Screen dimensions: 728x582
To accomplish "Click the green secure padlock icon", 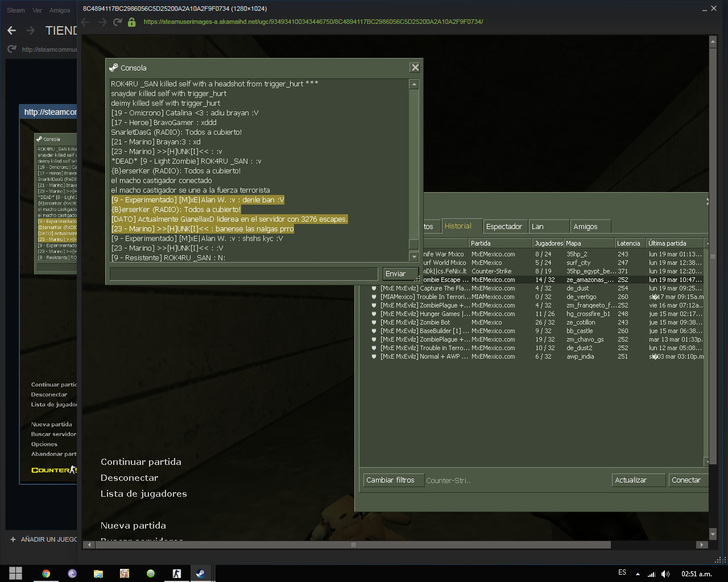I will pyautogui.click(x=132, y=22).
